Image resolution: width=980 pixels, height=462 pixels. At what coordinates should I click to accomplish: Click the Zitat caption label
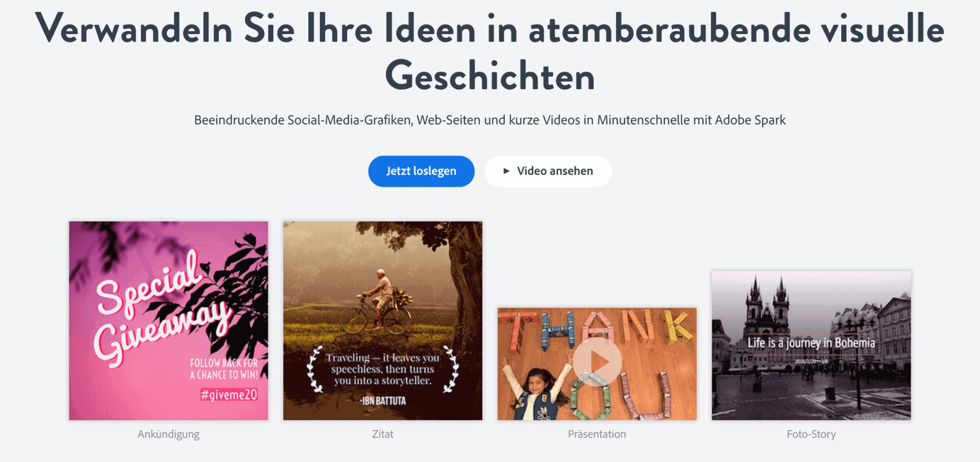382,434
